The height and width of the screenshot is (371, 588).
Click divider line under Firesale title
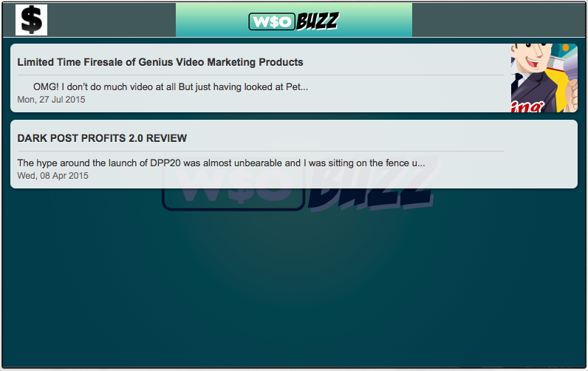tap(260, 75)
